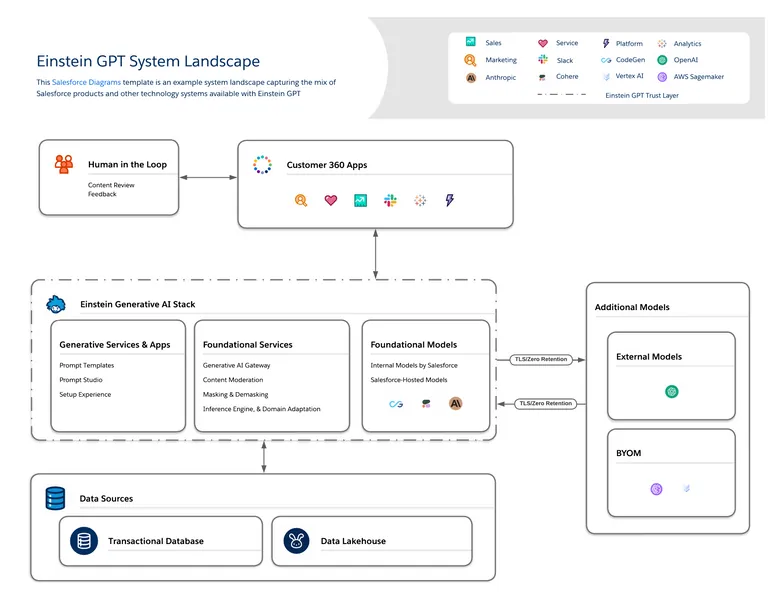Select the Einstein GPT System Landscape title

click(x=148, y=62)
